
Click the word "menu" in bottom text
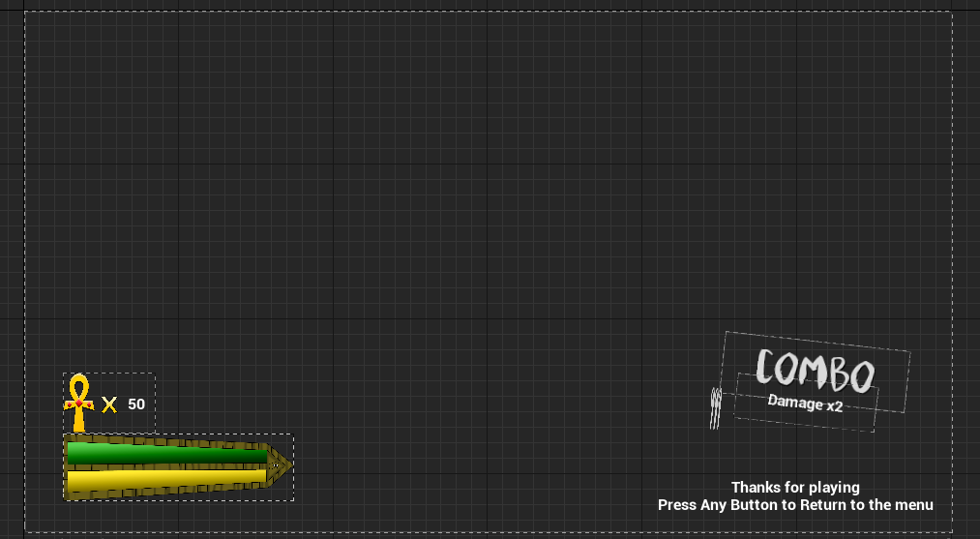[911, 505]
